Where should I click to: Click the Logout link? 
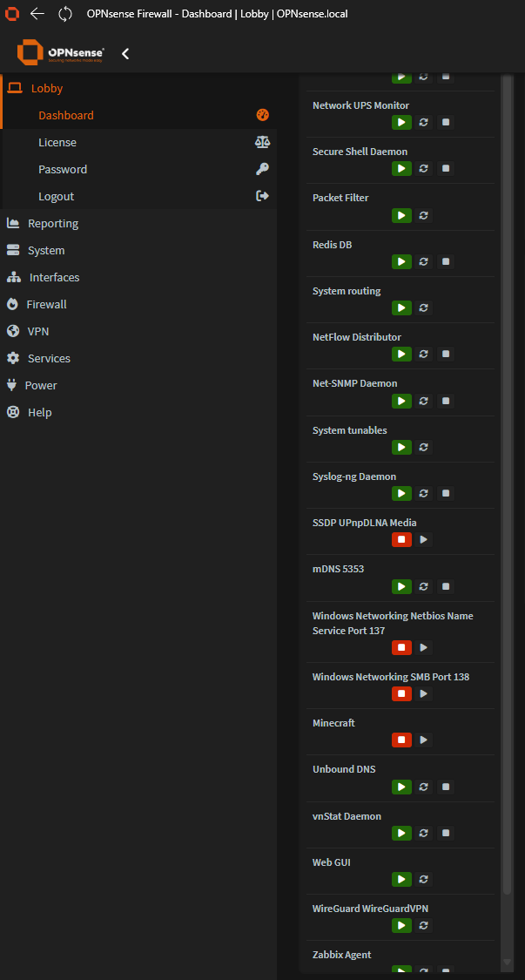click(x=56, y=196)
